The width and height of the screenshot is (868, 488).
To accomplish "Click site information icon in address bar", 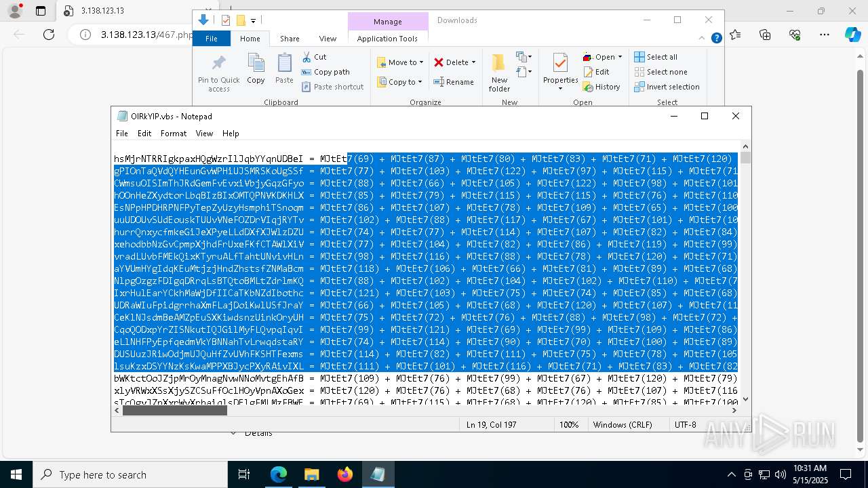I will (x=85, y=35).
